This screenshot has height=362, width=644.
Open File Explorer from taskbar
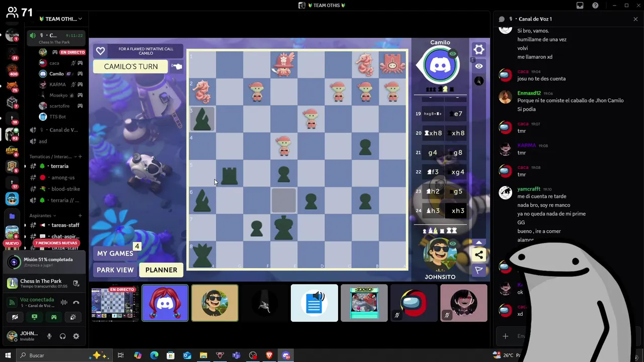coord(203,355)
